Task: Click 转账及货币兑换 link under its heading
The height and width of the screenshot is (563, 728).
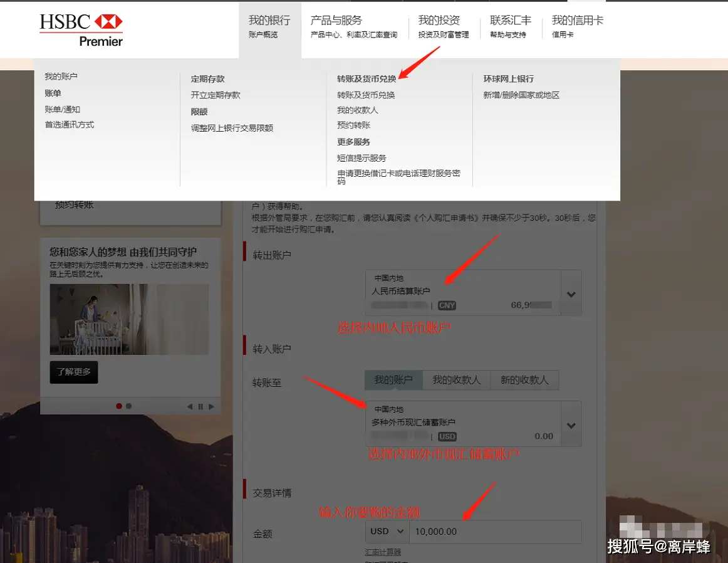Action: 366,95
